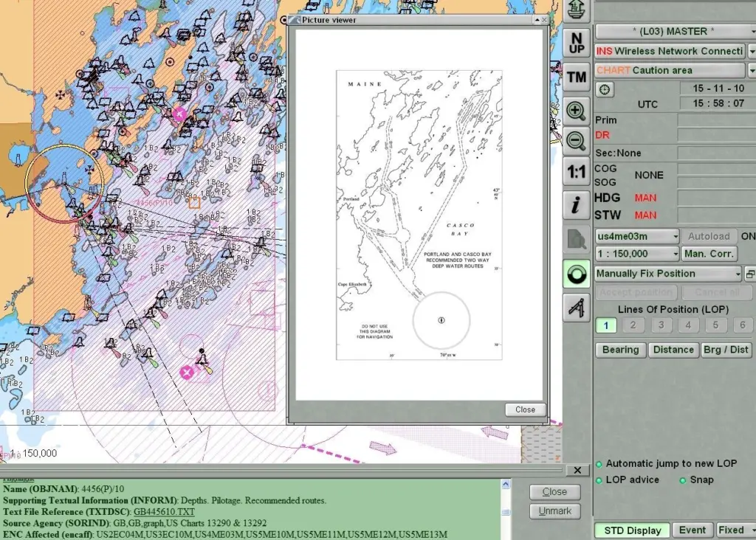This screenshot has height=540, width=756.
Task: Click the 4456(P)/10 label on chart
Action: (x=154, y=203)
